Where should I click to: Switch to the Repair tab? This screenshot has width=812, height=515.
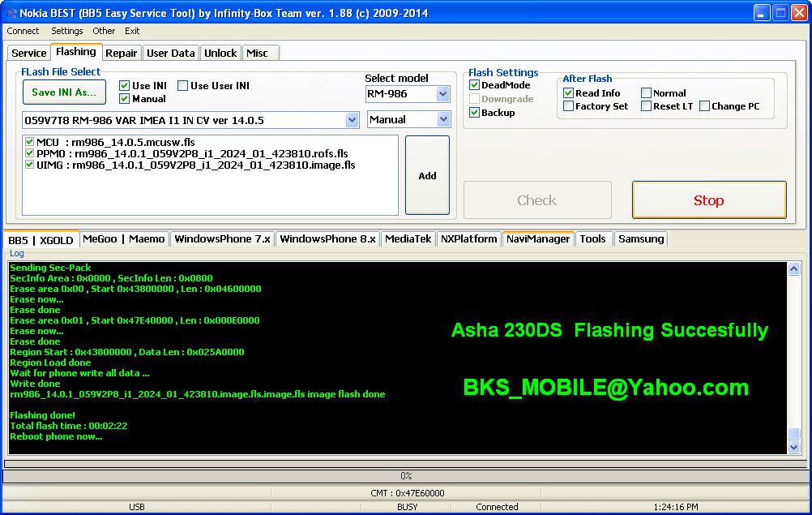(x=122, y=53)
